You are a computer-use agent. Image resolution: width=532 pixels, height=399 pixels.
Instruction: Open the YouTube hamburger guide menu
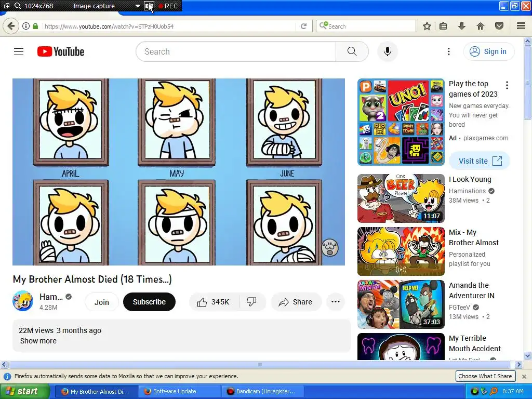point(19,51)
